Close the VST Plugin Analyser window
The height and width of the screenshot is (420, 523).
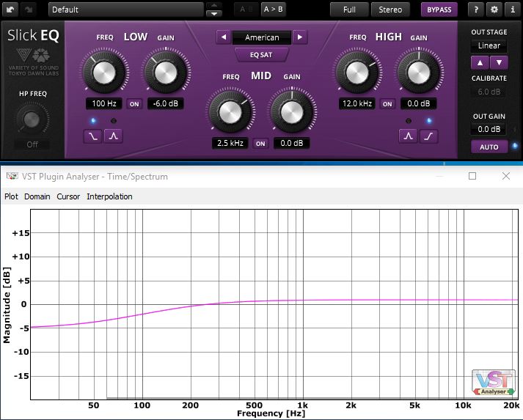[x=506, y=176]
